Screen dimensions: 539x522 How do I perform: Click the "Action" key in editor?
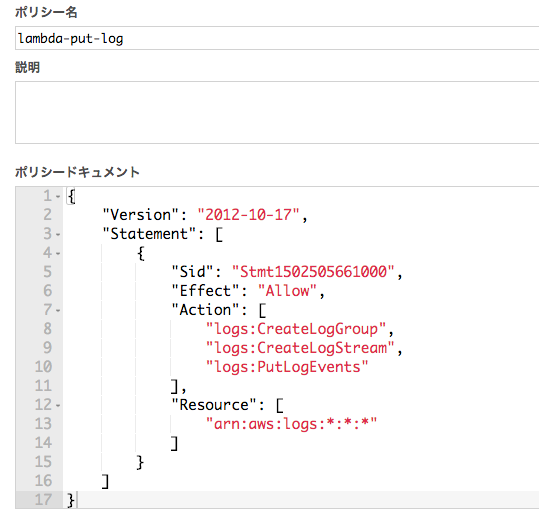click(205, 310)
